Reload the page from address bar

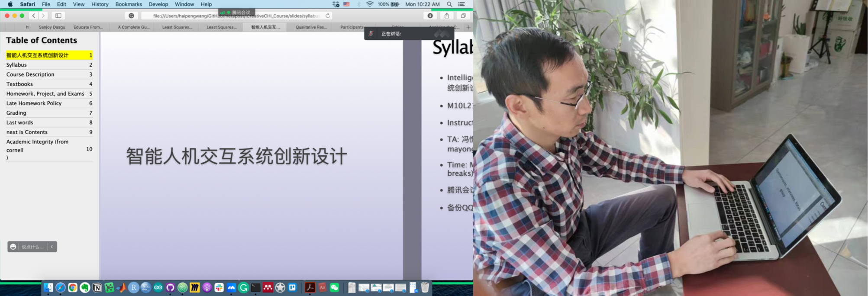(x=328, y=16)
